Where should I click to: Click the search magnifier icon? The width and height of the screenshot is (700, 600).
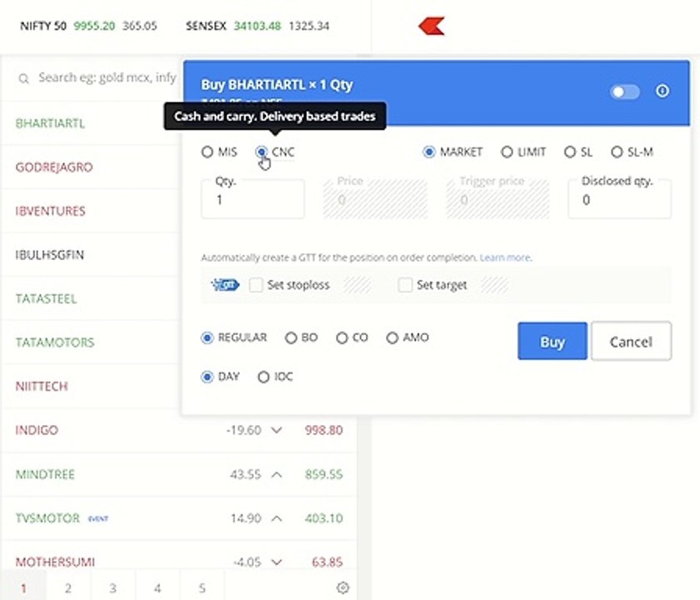[23, 79]
